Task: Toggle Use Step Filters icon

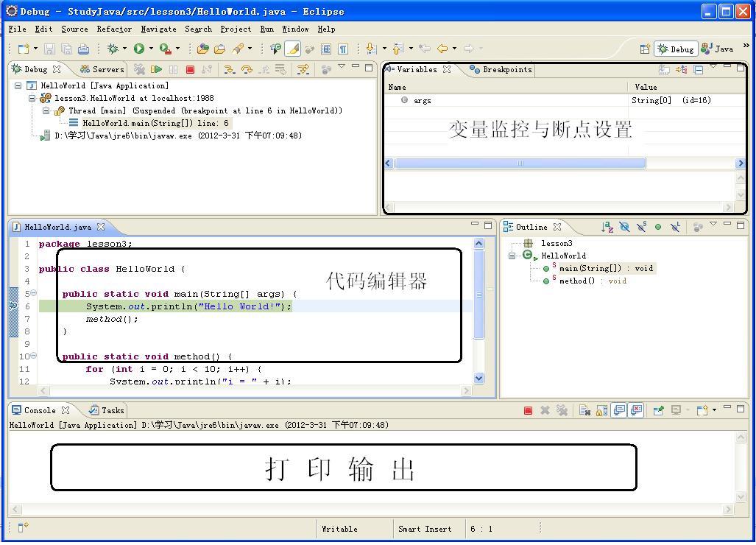Action: 303,69
